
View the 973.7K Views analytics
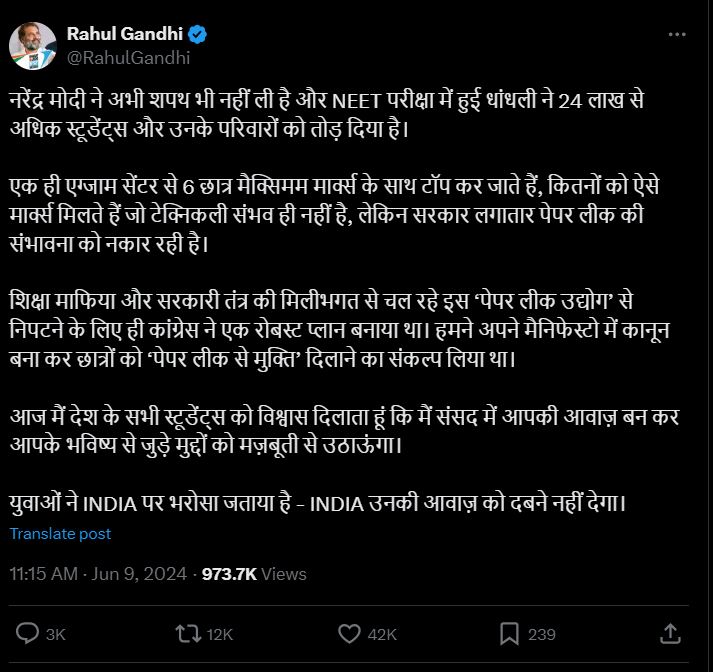[x=254, y=574]
